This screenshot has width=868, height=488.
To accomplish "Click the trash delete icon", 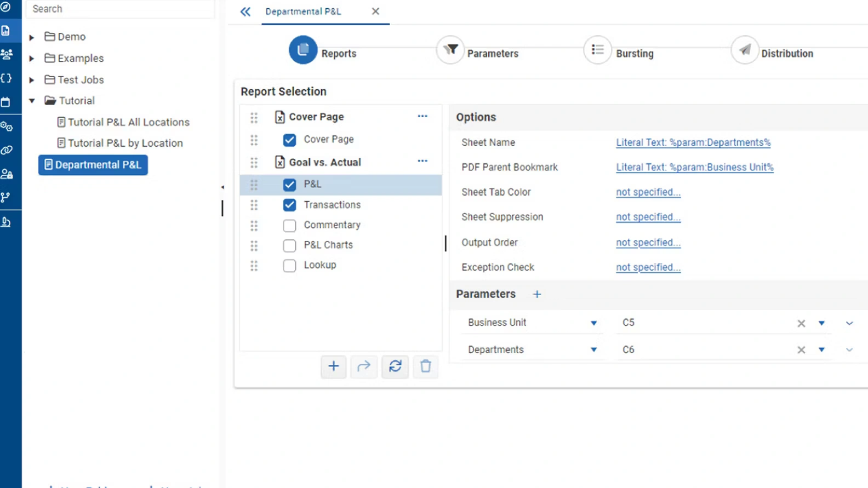I will click(x=425, y=366).
